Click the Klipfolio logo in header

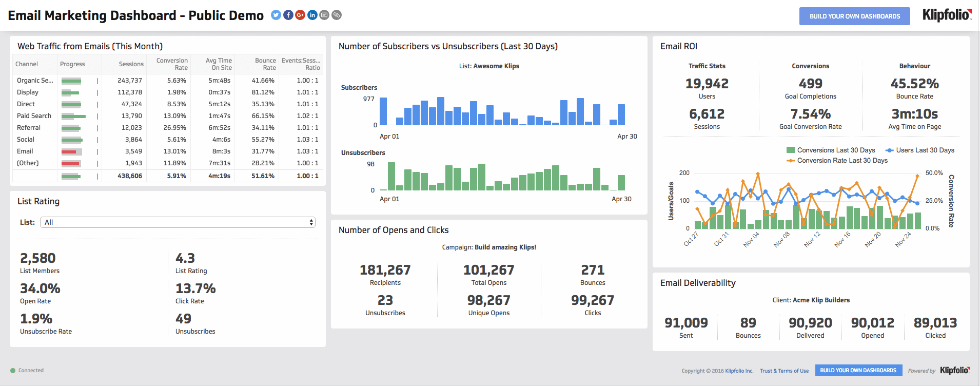(947, 15)
